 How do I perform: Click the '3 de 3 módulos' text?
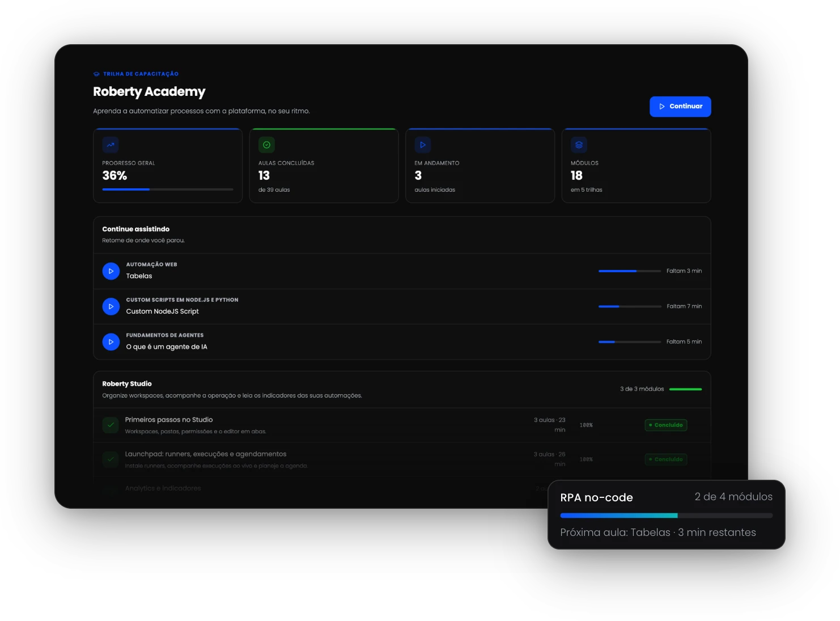(x=642, y=389)
